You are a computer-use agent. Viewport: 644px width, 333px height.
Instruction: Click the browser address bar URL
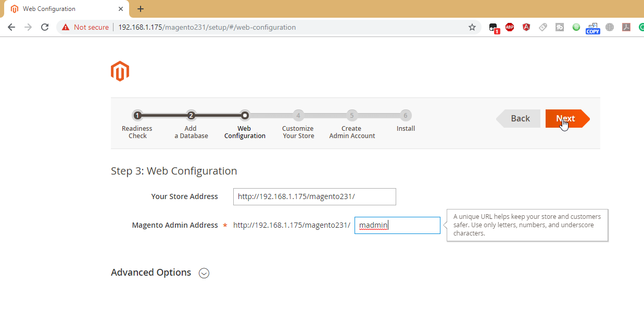[x=207, y=27]
